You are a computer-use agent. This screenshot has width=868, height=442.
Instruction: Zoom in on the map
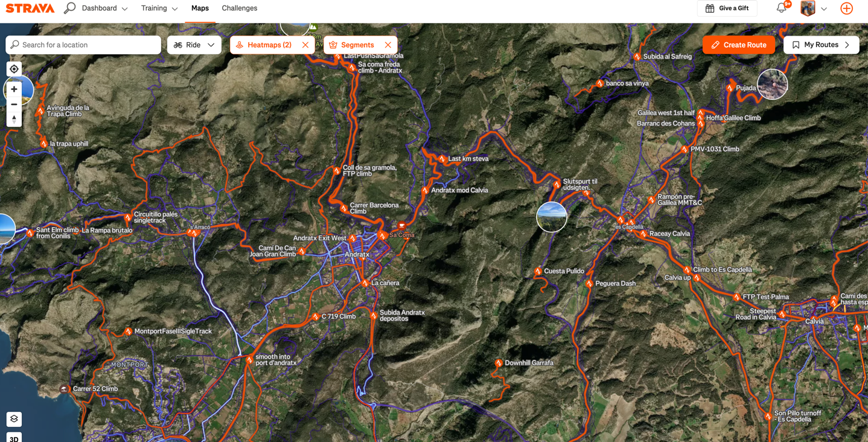14,89
